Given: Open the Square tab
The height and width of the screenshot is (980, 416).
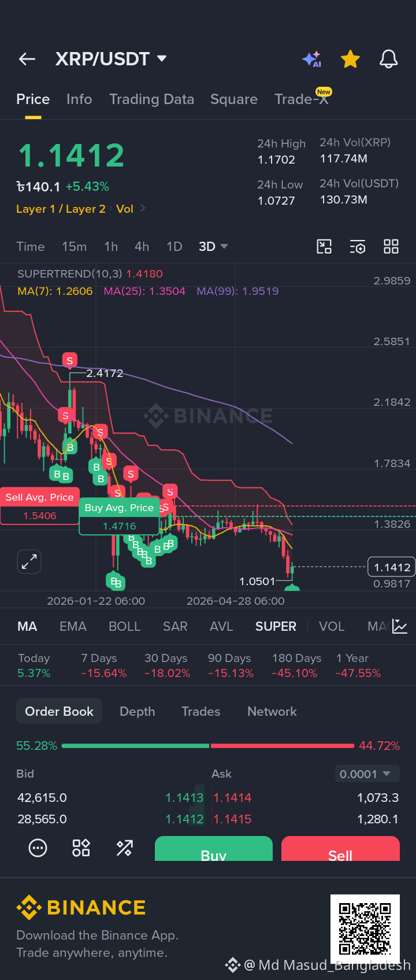Looking at the screenshot, I should pos(234,99).
